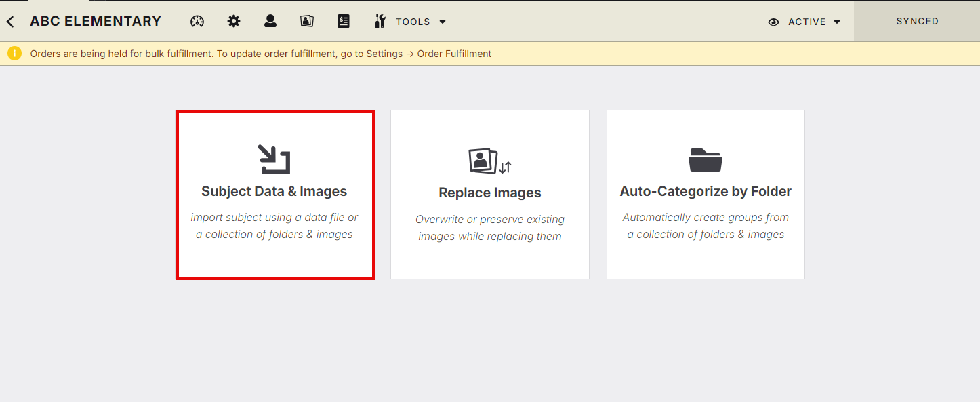Select the Replace Images card title
This screenshot has height=402, width=980.
pos(490,193)
